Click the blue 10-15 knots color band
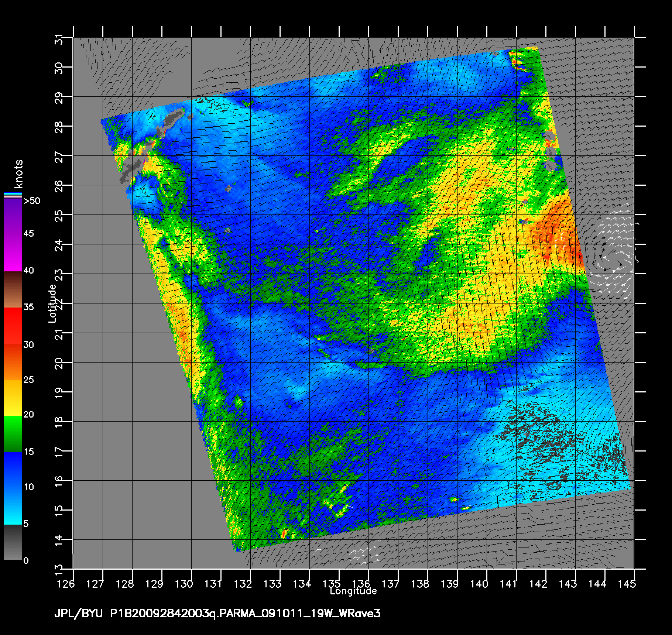The image size is (672, 635). [x=13, y=470]
